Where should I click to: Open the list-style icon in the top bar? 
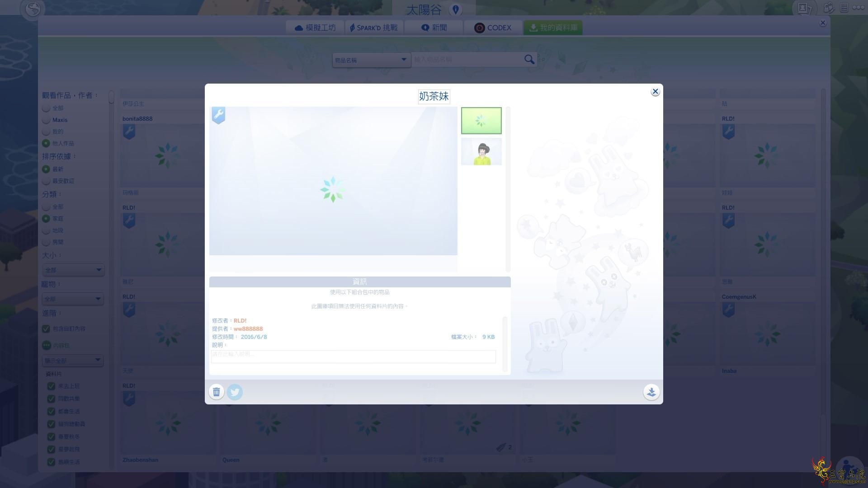point(844,8)
